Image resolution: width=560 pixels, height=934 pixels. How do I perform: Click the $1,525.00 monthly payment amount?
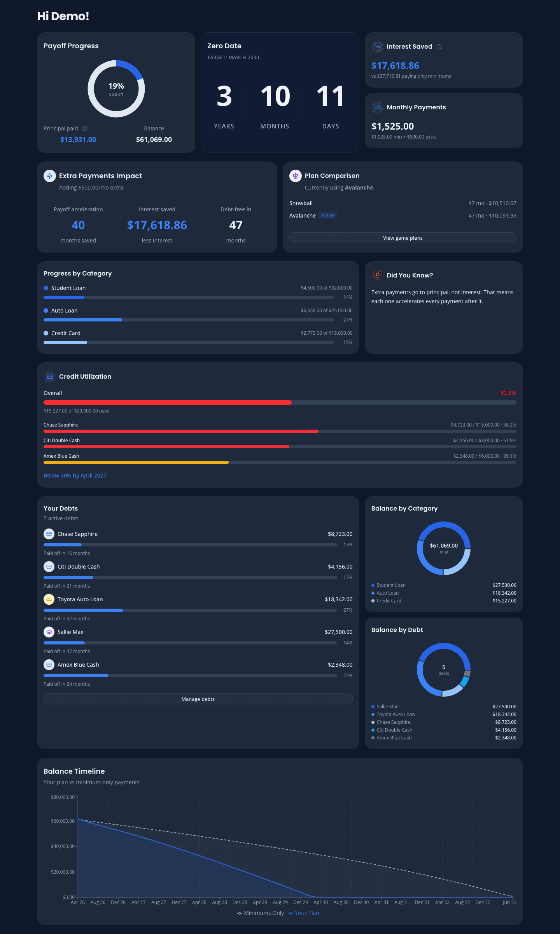pos(392,126)
